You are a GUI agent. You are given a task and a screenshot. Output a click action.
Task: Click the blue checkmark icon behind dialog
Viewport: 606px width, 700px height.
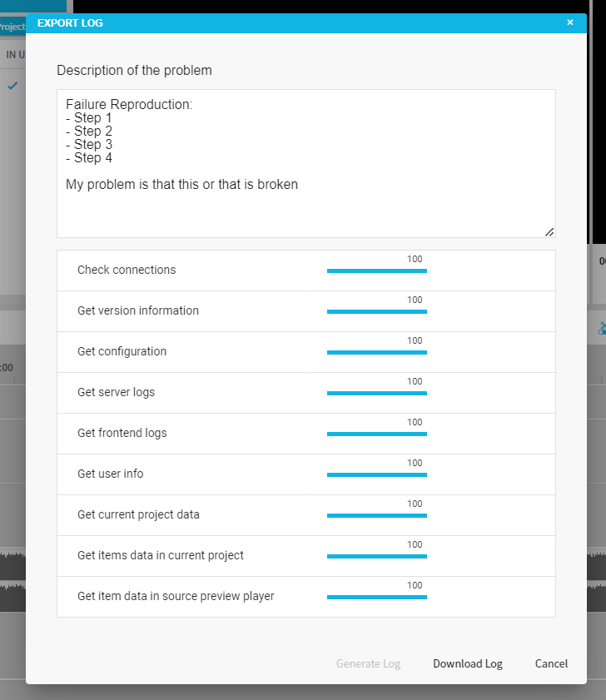click(x=12, y=85)
